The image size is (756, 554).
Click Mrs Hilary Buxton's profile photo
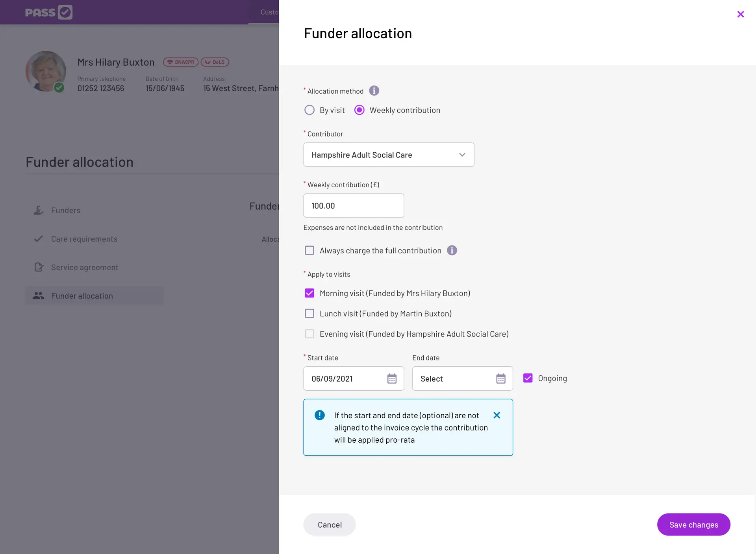click(x=46, y=71)
